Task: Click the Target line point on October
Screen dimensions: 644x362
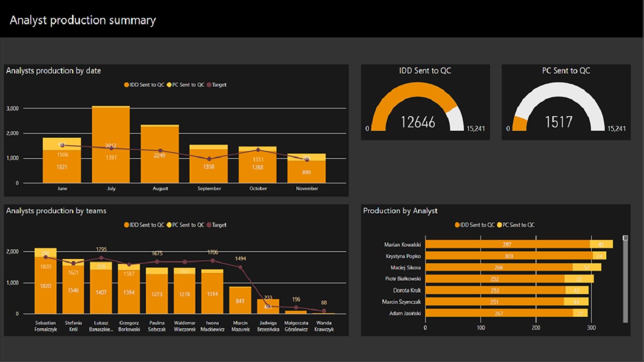Action: tap(258, 150)
